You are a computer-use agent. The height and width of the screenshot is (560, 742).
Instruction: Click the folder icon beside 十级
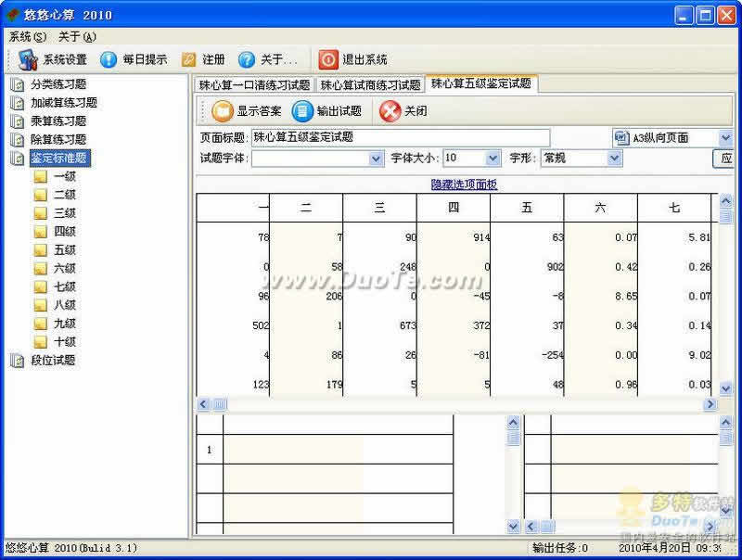pyautogui.click(x=41, y=342)
